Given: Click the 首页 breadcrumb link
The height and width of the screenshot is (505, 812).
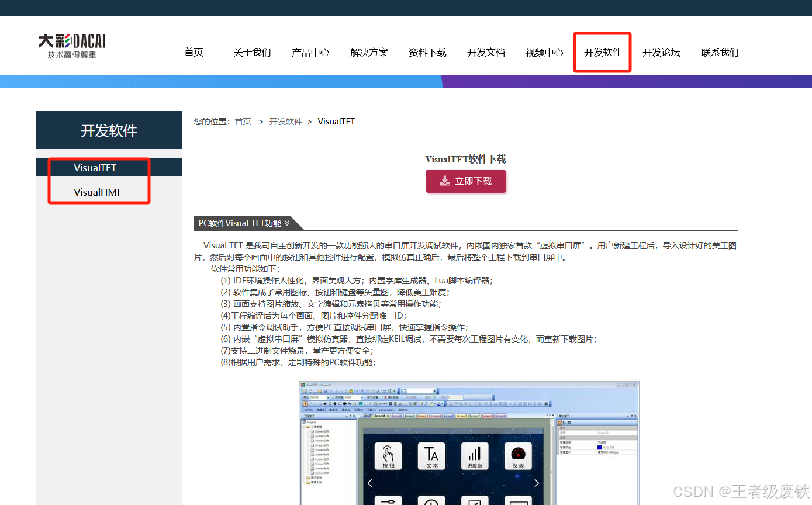Looking at the screenshot, I should click(243, 122).
